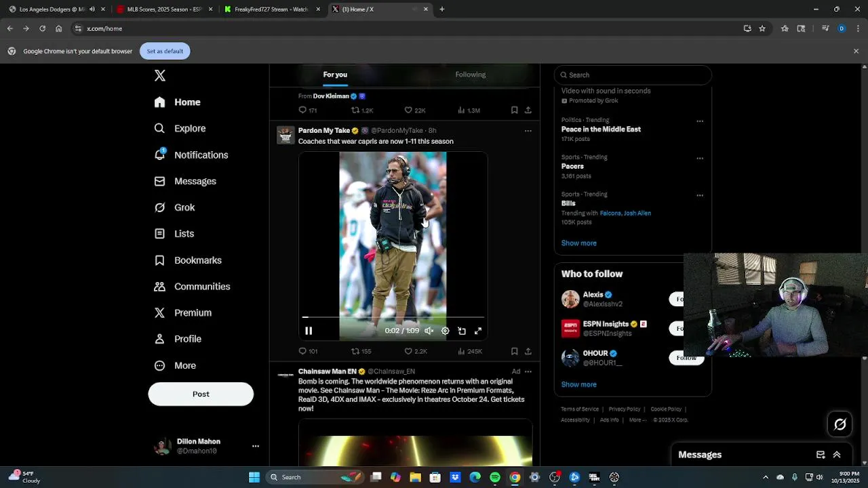Bookmark this page with star icon
The height and width of the screenshot is (488, 868).
click(762, 28)
